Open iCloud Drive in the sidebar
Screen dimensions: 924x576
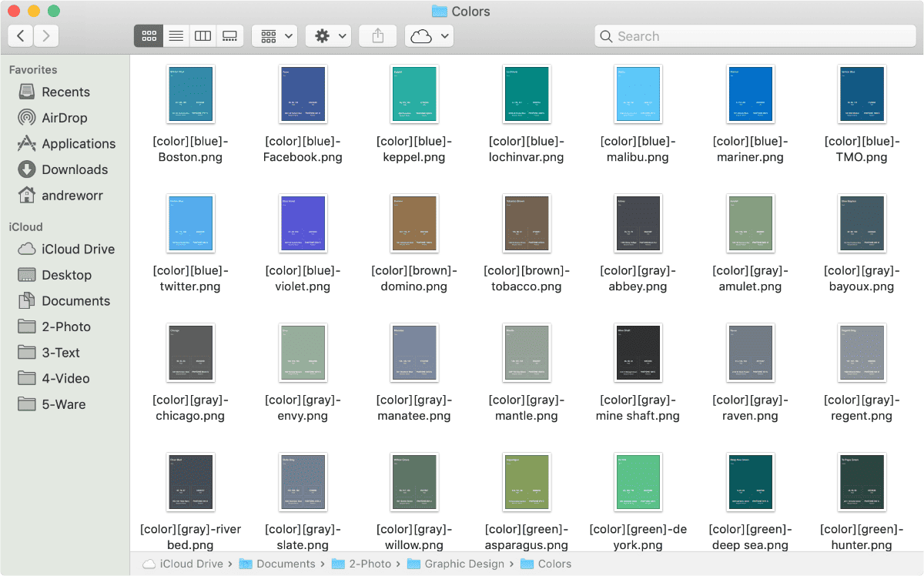[78, 249]
